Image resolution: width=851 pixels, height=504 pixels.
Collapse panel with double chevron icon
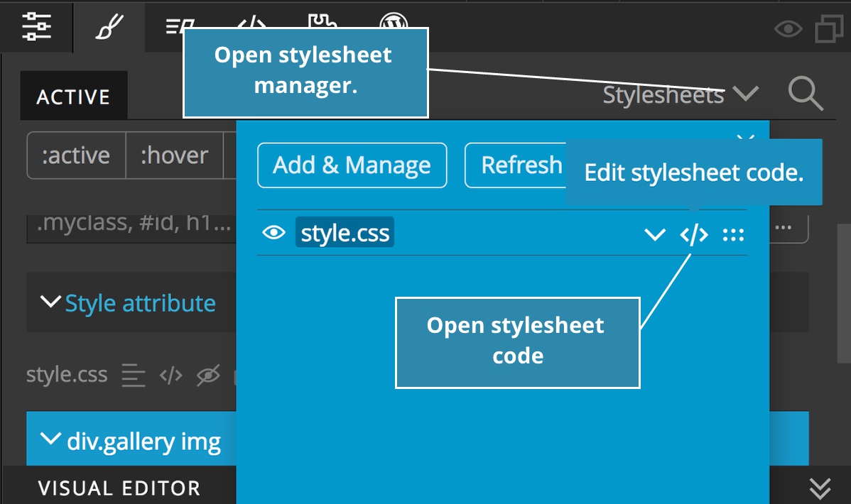[x=820, y=488]
